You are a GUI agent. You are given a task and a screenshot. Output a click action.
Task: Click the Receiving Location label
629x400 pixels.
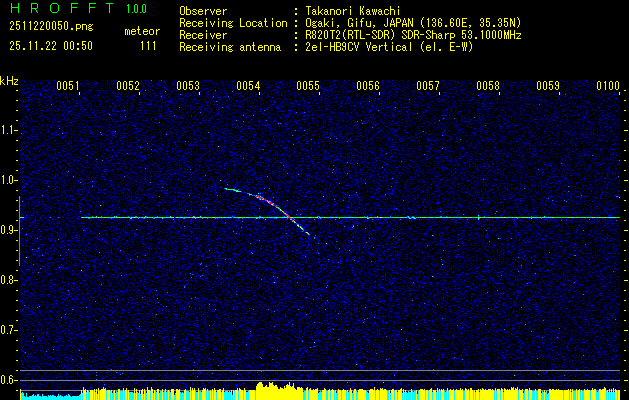(x=233, y=23)
